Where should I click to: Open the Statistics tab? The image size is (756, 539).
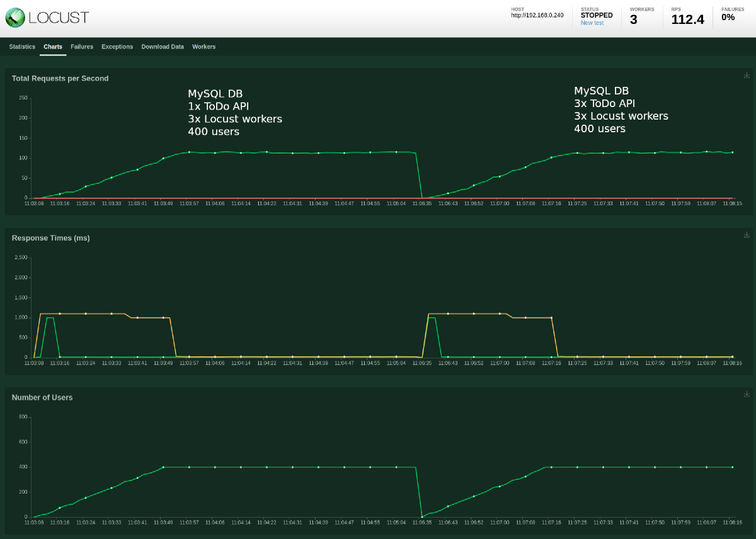tap(22, 47)
